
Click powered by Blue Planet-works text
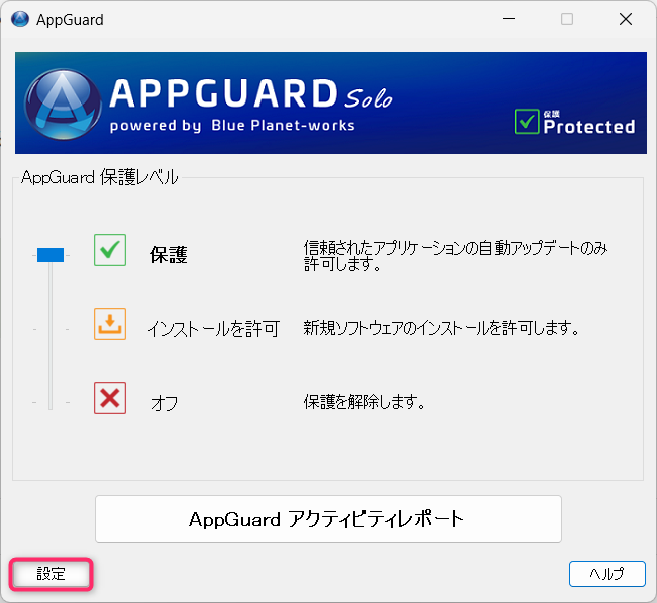pyautogui.click(x=232, y=126)
